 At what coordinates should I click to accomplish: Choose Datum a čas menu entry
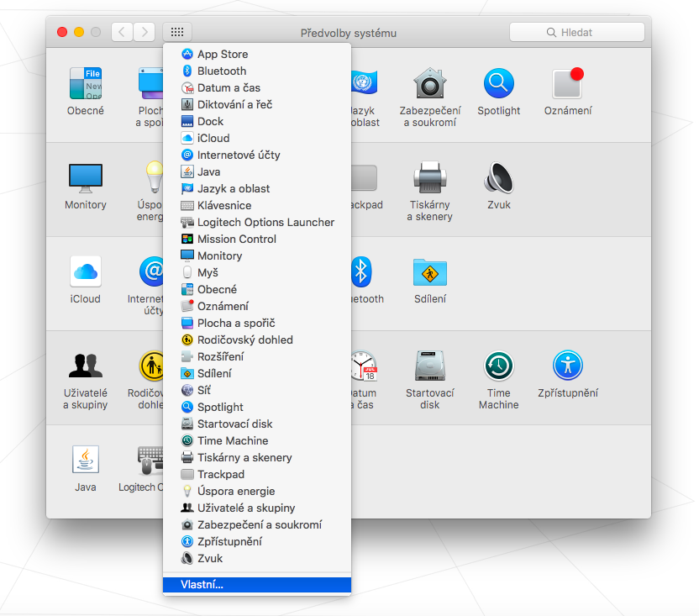pos(257,88)
